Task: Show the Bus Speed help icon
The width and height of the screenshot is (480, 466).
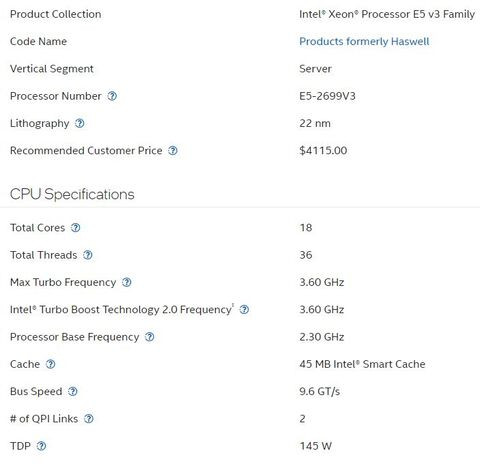Action: click(73, 391)
